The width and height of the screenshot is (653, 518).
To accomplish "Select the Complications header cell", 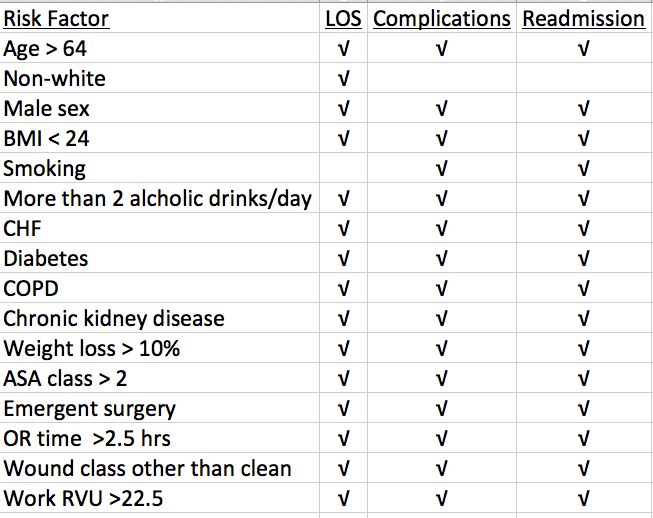I will (441, 18).
